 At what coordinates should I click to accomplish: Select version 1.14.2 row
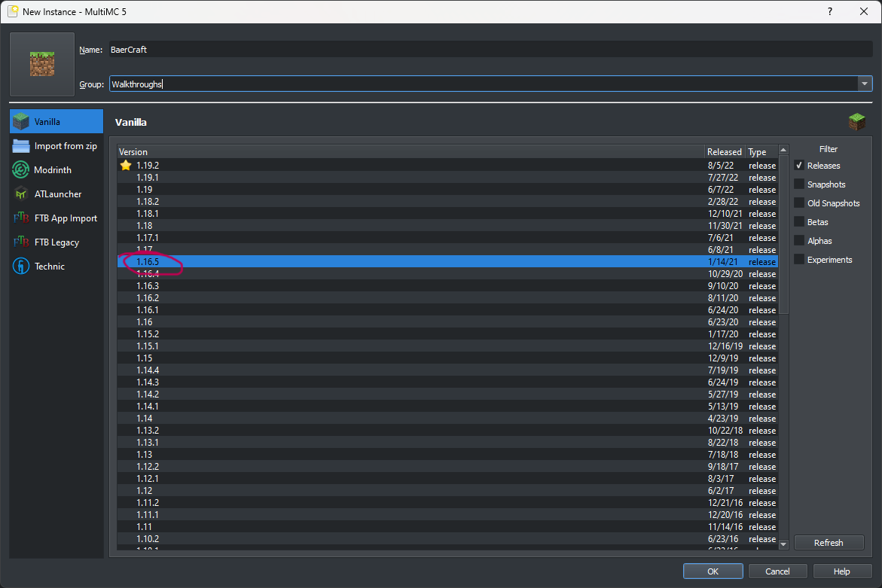tap(447, 394)
